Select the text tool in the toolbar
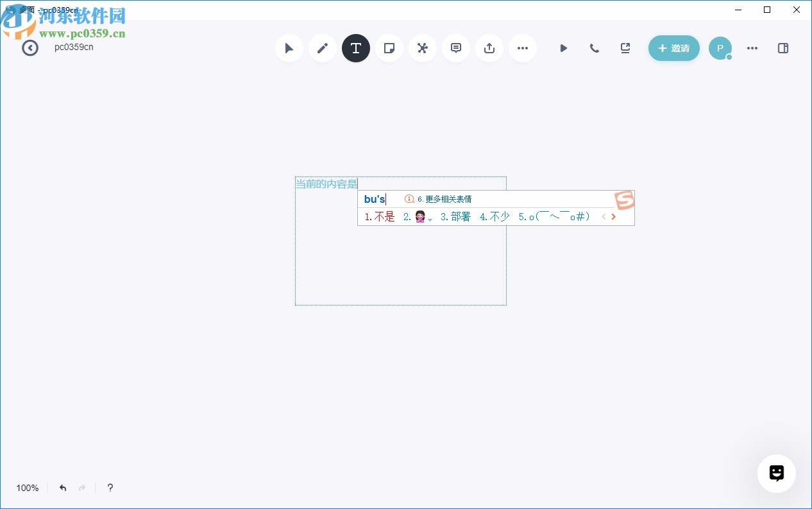 tap(356, 48)
